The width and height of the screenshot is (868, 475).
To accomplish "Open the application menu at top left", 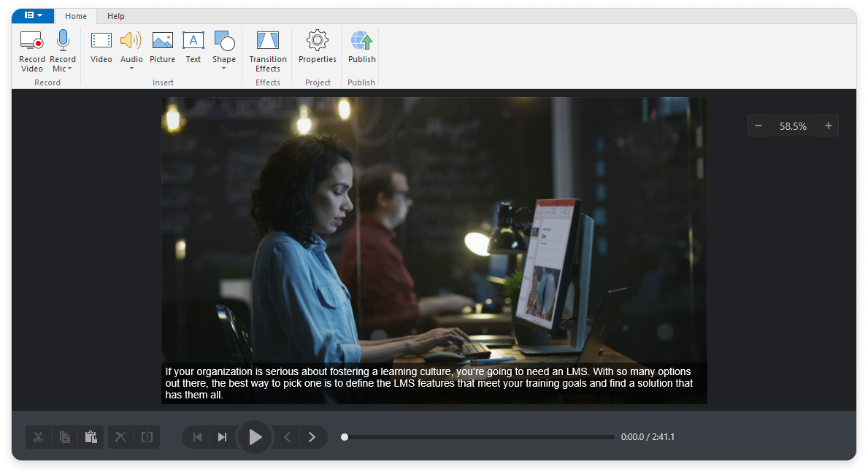I will pos(32,15).
